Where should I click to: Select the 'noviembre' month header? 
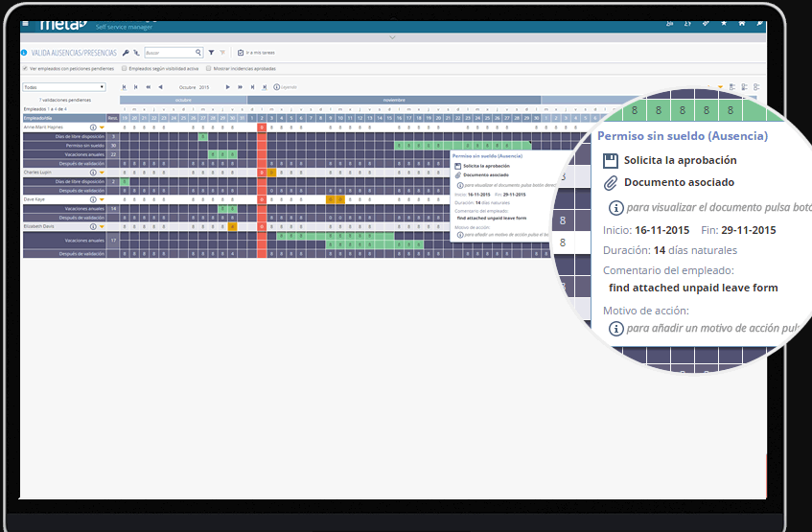[x=393, y=100]
